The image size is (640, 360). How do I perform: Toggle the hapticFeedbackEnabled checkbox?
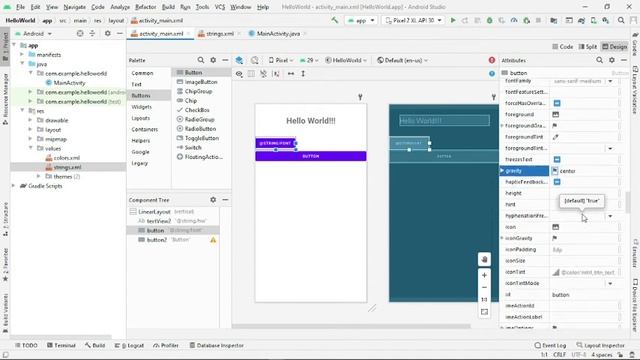pyautogui.click(x=557, y=182)
